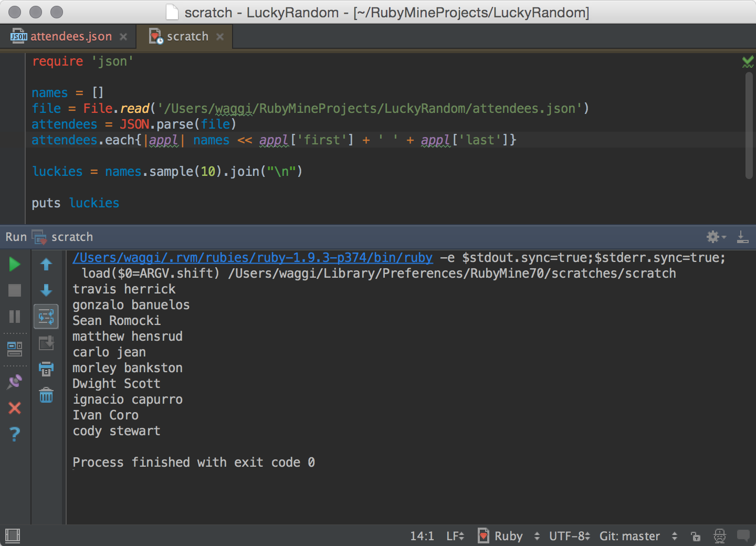Image resolution: width=756 pixels, height=546 pixels.
Task: Click 'cody stewart' output line
Action: (116, 431)
